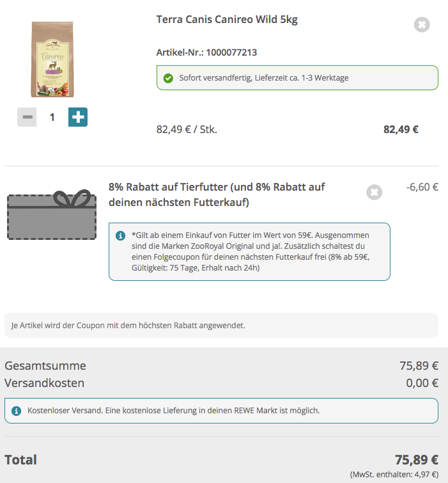Image resolution: width=448 pixels, height=483 pixels.
Task: Remove the 8% Rabatt coupon
Action: click(375, 192)
